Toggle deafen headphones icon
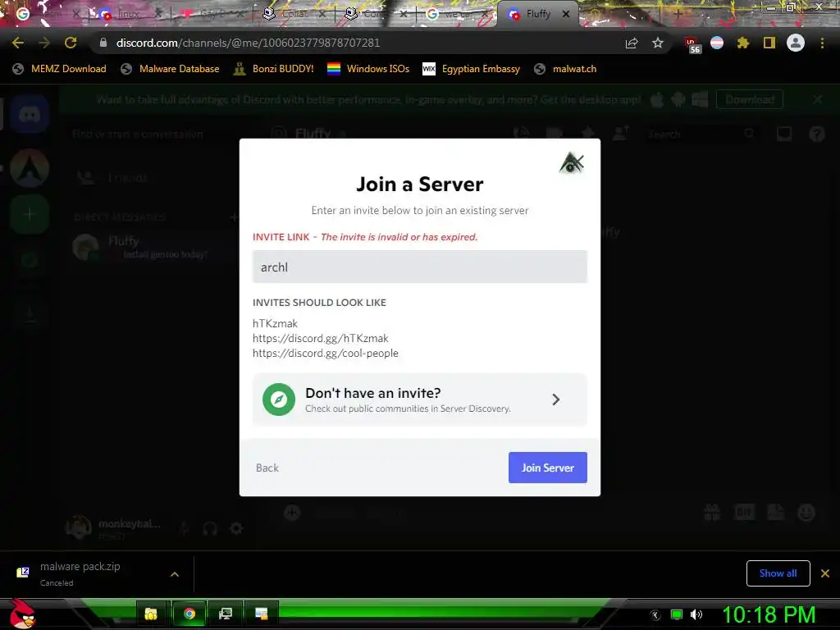 [210, 529]
